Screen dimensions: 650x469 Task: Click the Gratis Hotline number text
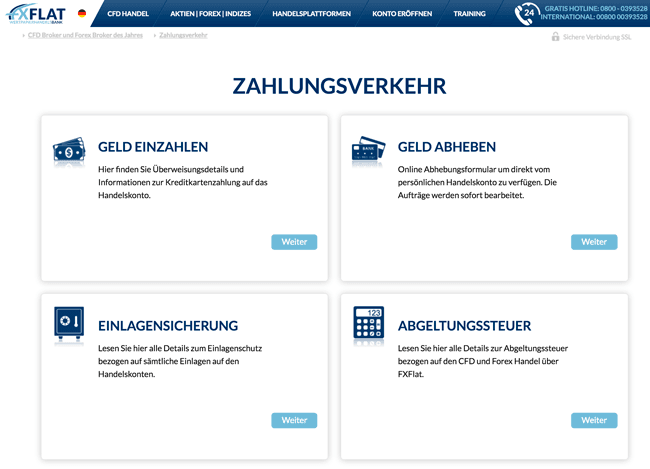(x=596, y=8)
